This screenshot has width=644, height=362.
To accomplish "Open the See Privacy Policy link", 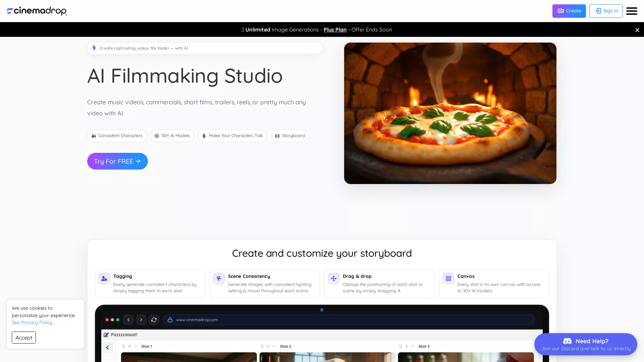I will point(32,322).
